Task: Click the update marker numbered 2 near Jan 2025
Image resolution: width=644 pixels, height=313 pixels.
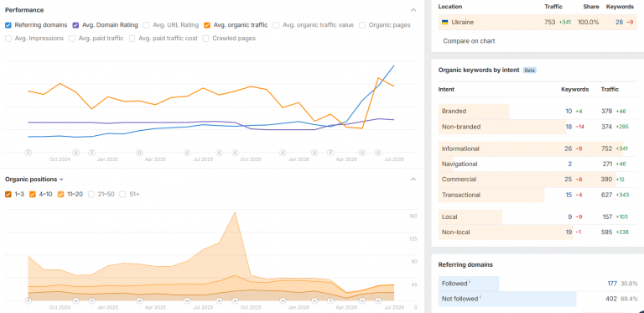Action: coord(91,153)
